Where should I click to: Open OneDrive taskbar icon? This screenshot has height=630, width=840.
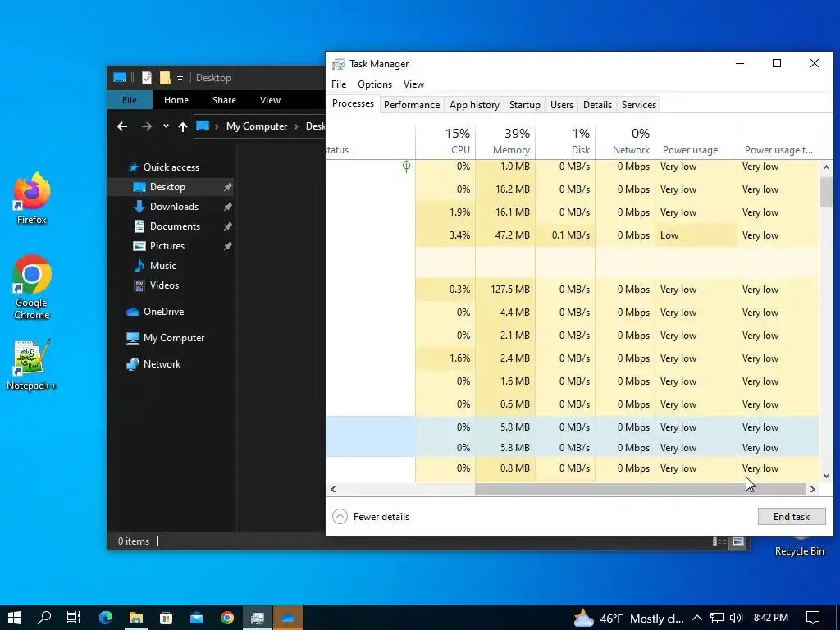point(288,618)
